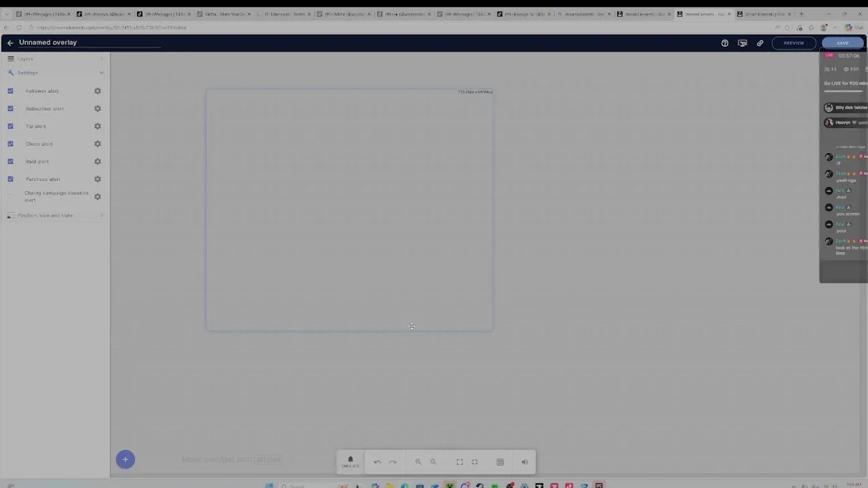868x488 pixels.
Task: Expand the Layers section
Action: coord(55,59)
